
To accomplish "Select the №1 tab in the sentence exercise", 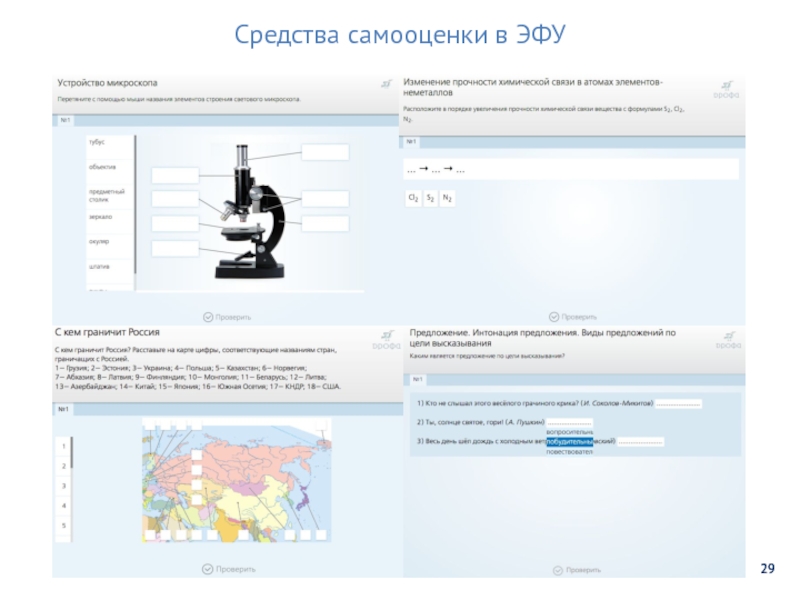I will click(x=417, y=380).
